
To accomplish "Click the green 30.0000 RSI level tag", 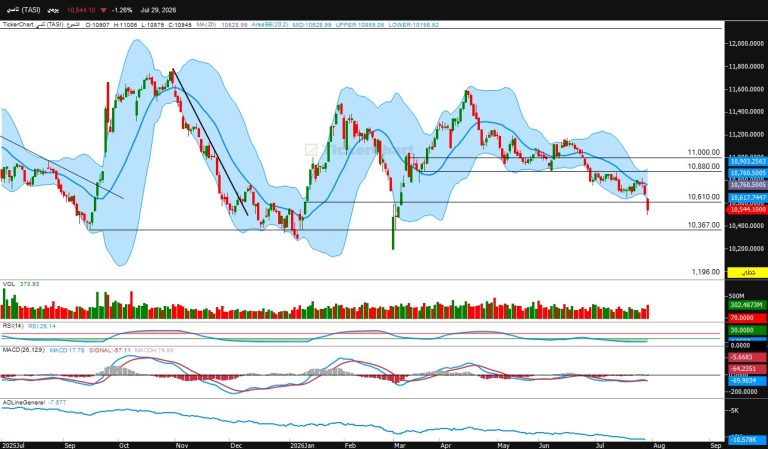I will (x=747, y=330).
